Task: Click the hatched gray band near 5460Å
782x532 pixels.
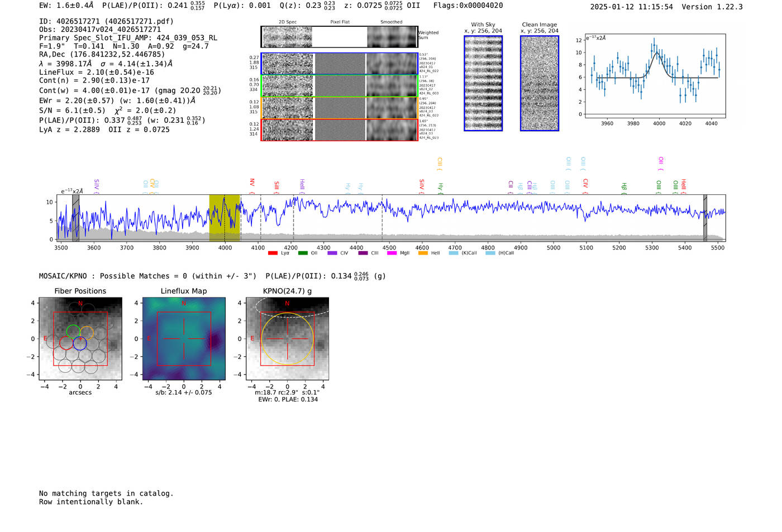Action: coord(705,218)
